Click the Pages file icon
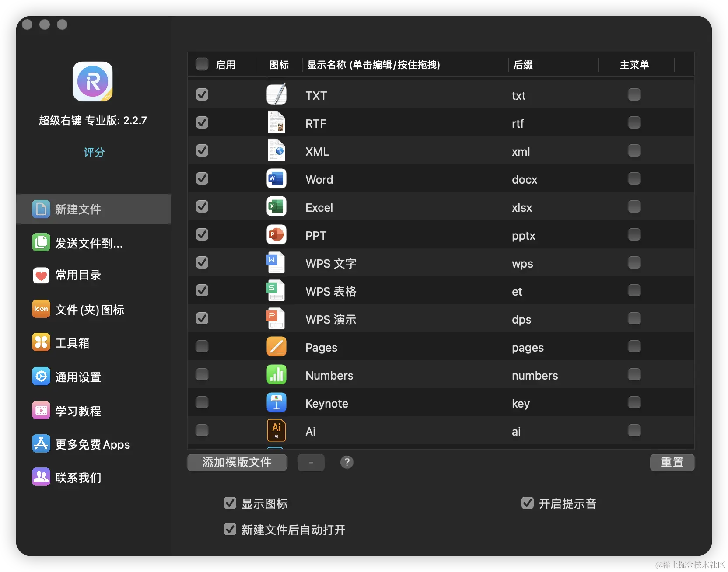728x572 pixels. point(276,346)
